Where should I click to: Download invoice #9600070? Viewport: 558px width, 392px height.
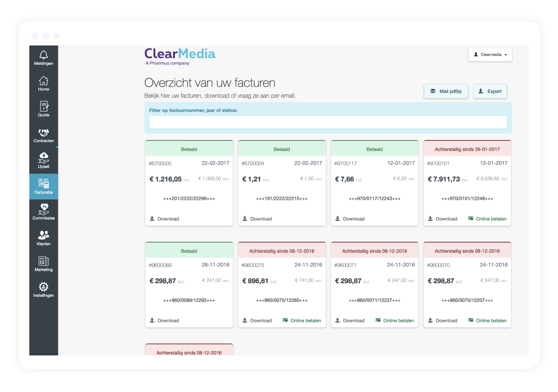tap(443, 321)
